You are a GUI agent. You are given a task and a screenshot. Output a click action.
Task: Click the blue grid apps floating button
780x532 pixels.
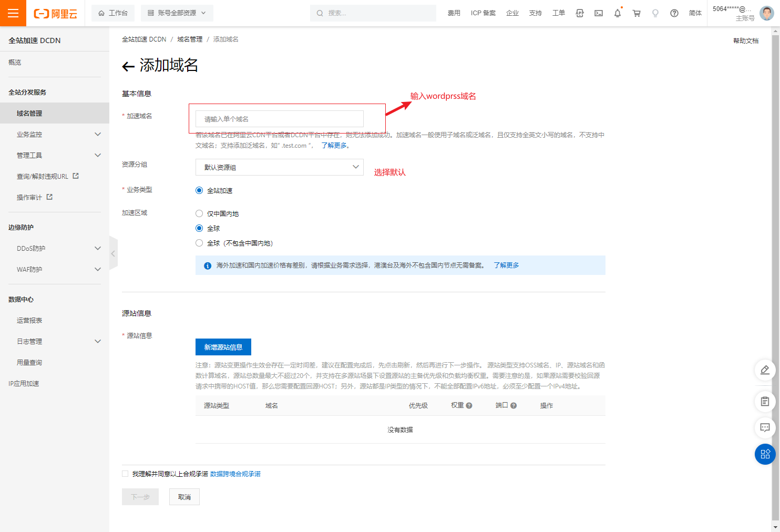point(765,454)
